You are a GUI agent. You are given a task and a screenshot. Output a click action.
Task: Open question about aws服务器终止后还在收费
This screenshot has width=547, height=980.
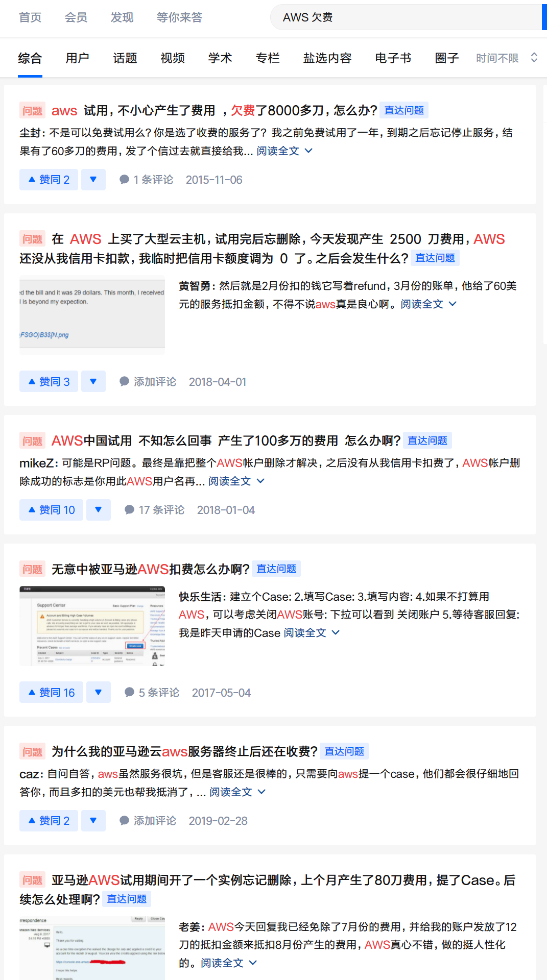click(184, 751)
